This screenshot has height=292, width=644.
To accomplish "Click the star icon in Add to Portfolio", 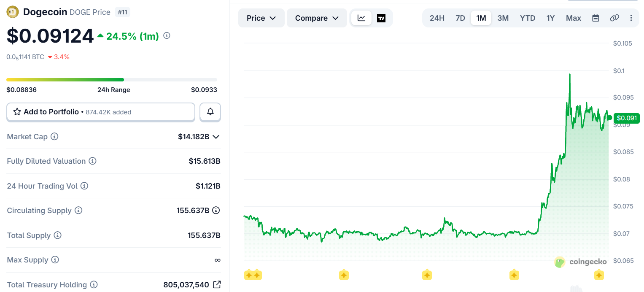I will coord(17,112).
